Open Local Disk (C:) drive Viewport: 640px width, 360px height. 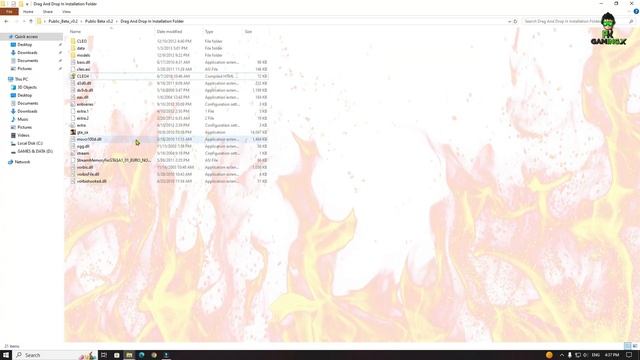(30, 143)
